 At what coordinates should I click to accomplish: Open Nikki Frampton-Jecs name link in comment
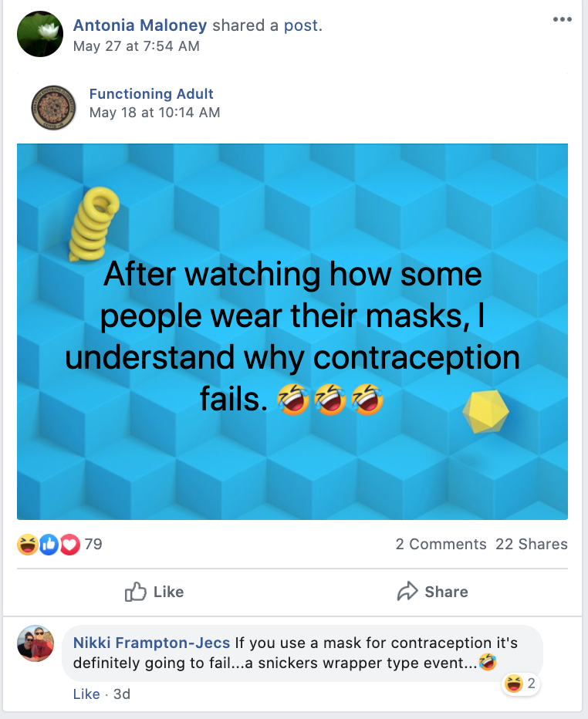tap(151, 643)
